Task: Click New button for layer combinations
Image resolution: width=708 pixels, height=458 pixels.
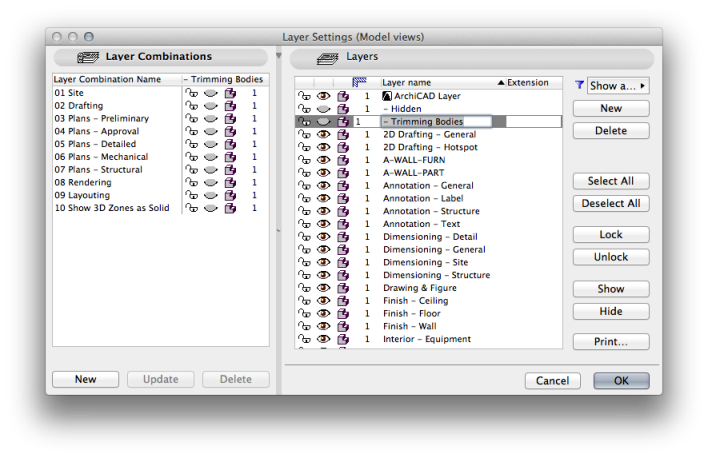Action: click(85, 379)
